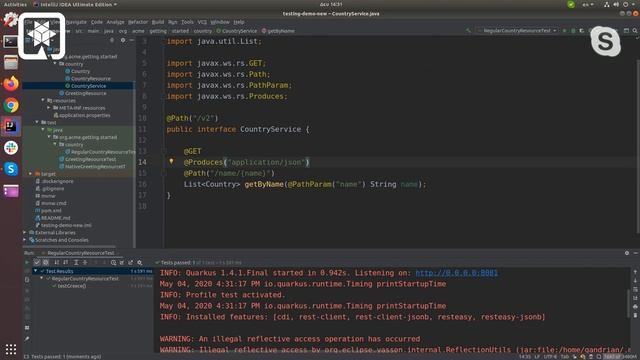Open Google Chrome from the dock
Viewport: 640px width, 360px height.
click(x=11, y=105)
